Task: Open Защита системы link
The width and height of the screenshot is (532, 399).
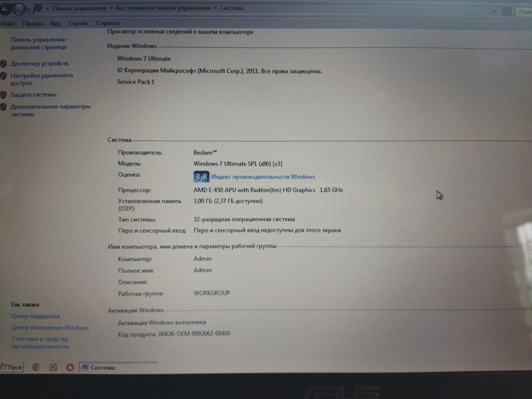Action: [33, 95]
